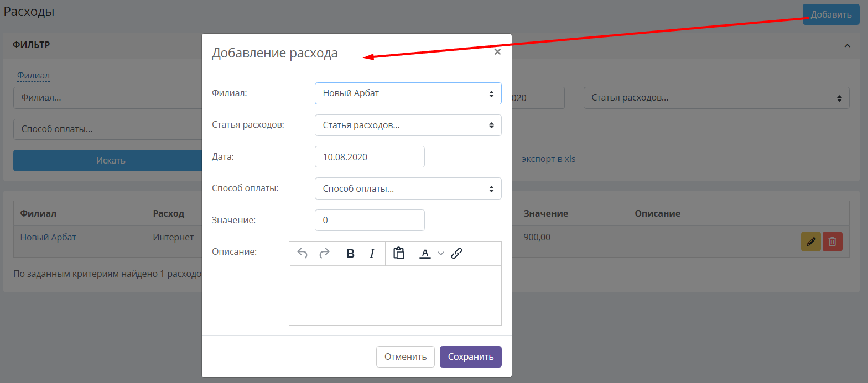Click the экспорт в xls link
This screenshot has height=383, width=868.
coord(548,159)
